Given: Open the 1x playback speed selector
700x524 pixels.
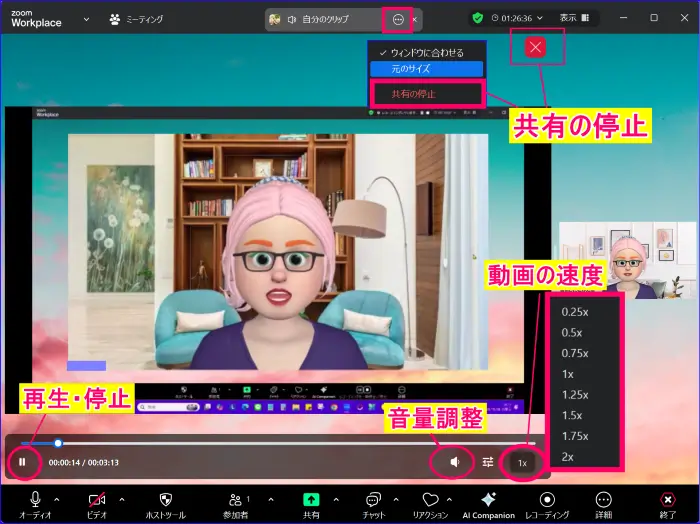Looking at the screenshot, I should click(522, 463).
